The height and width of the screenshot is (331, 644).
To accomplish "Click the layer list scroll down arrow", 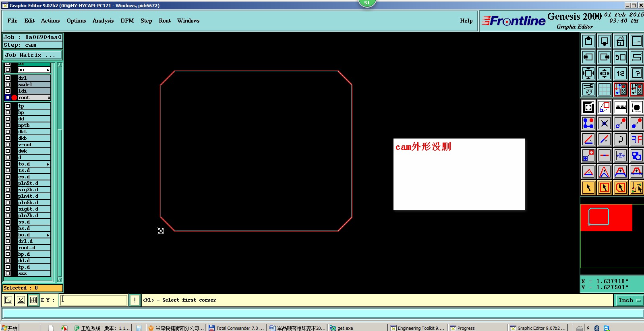I will click(60, 279).
